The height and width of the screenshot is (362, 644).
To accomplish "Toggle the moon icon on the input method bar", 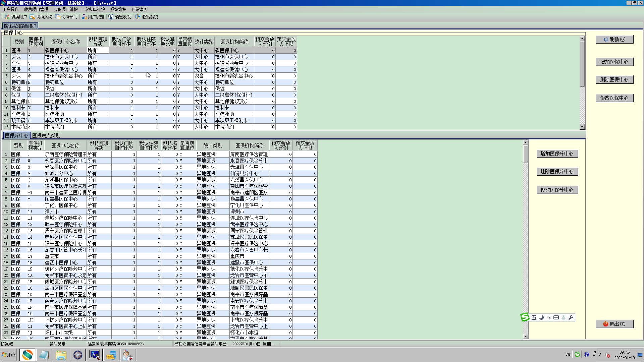I will tap(541, 317).
